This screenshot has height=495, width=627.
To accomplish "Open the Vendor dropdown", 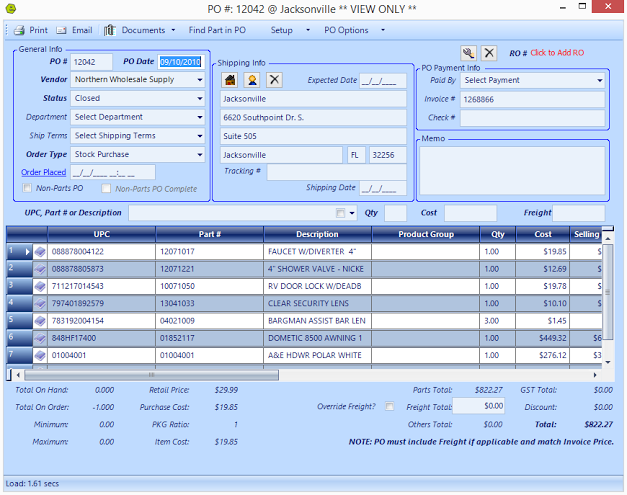I will [x=200, y=80].
